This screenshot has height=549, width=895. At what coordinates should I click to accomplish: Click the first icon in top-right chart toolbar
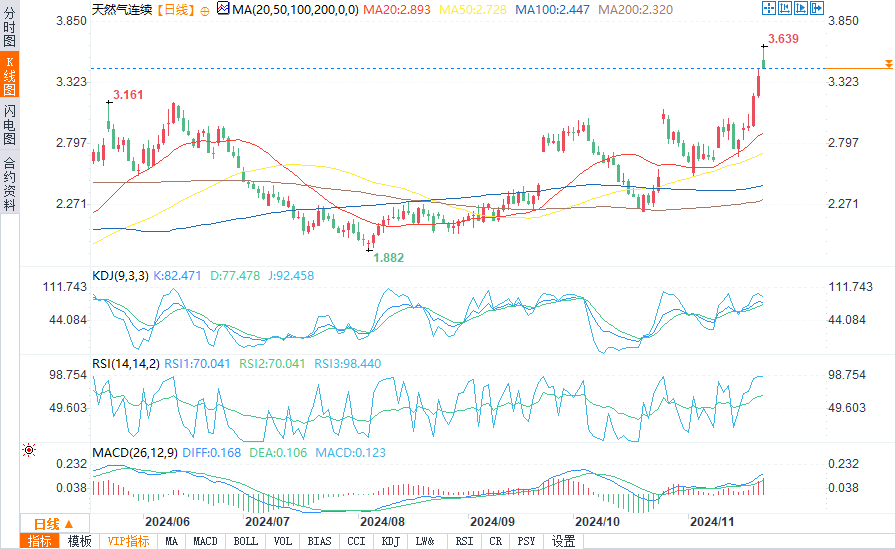pos(769,8)
